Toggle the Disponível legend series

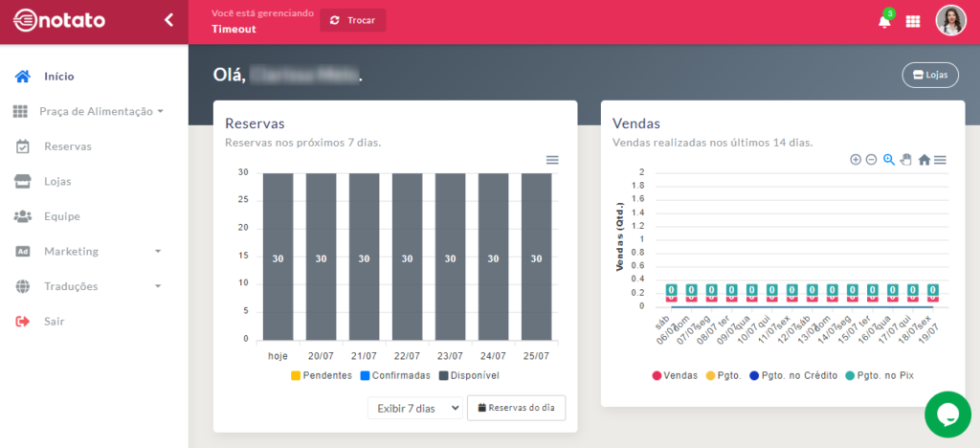coord(469,375)
